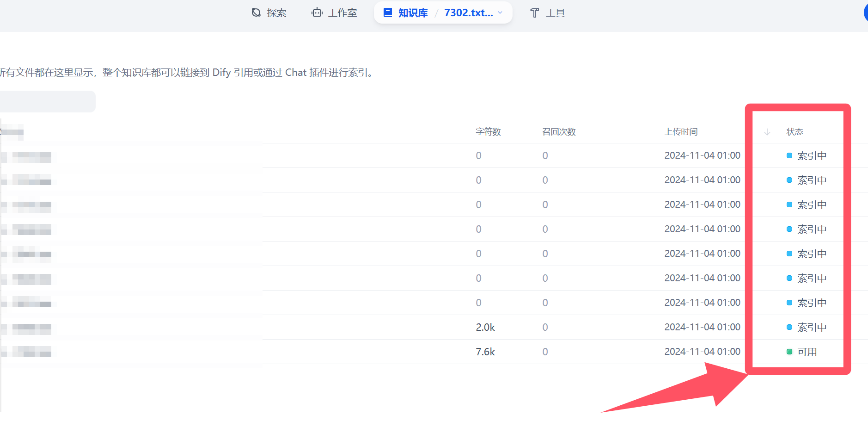This screenshot has width=868, height=446.
Task: Click the recall count 0 in the 2.0k row
Action: tap(545, 328)
